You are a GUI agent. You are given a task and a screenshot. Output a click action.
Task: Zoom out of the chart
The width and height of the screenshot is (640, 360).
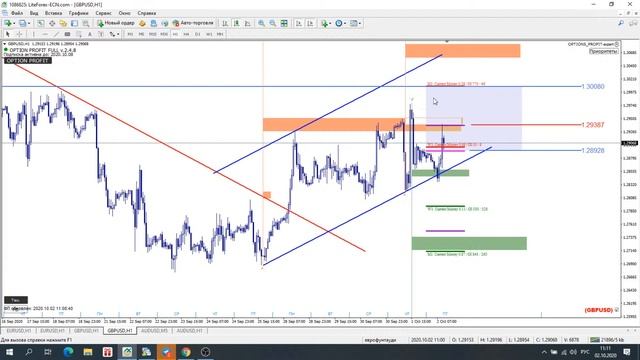click(272, 23)
